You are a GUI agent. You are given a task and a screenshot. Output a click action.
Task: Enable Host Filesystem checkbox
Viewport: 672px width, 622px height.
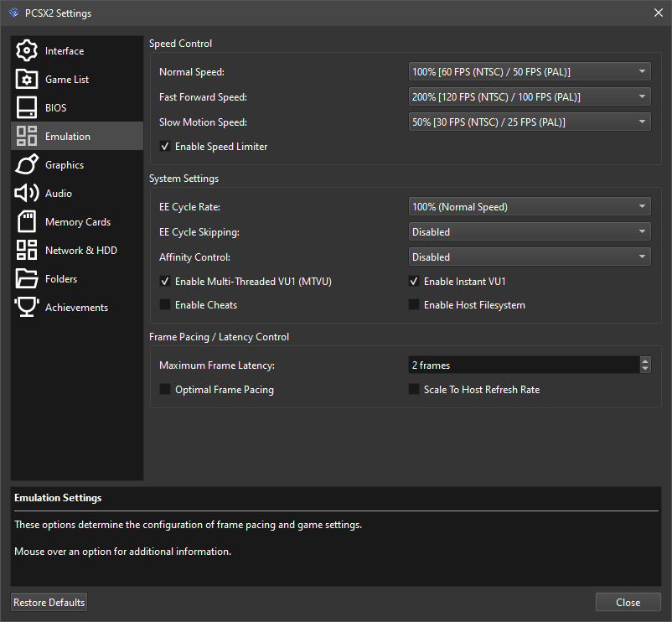(414, 305)
